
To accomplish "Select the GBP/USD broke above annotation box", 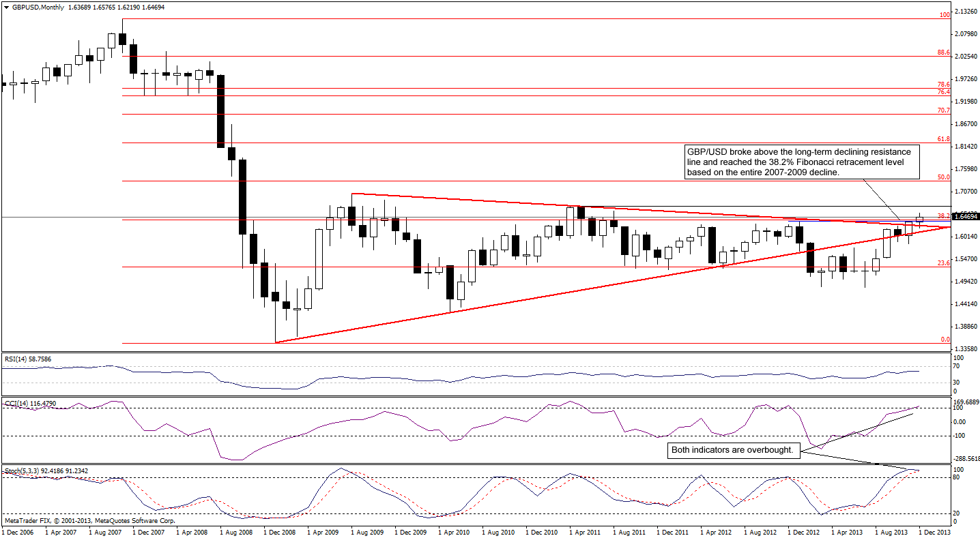I will coord(801,162).
